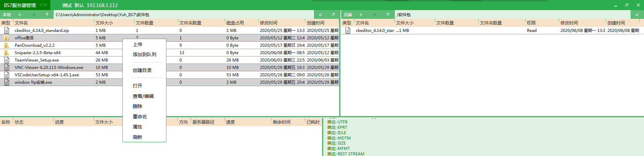Screen dimensions: 644x156
Task: Choose 添加到队列 from the context menu
Action: point(144,54)
